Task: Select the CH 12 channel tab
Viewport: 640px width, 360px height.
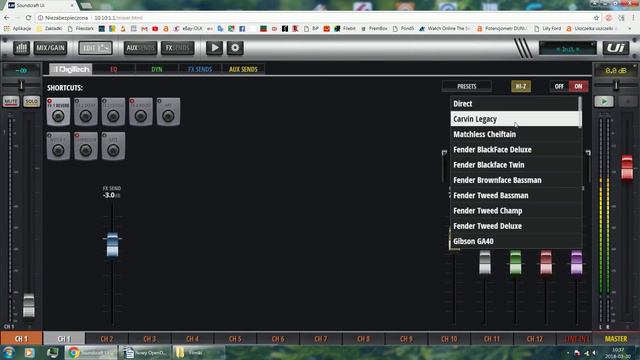Action: pos(535,339)
